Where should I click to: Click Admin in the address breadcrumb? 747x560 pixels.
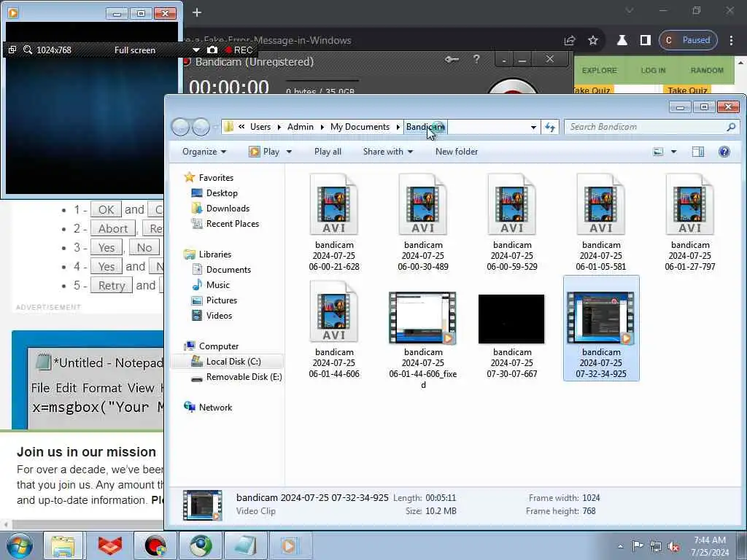pos(300,127)
